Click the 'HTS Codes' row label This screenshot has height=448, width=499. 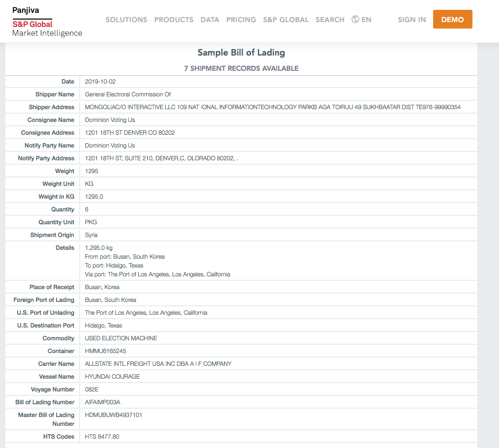click(x=59, y=437)
